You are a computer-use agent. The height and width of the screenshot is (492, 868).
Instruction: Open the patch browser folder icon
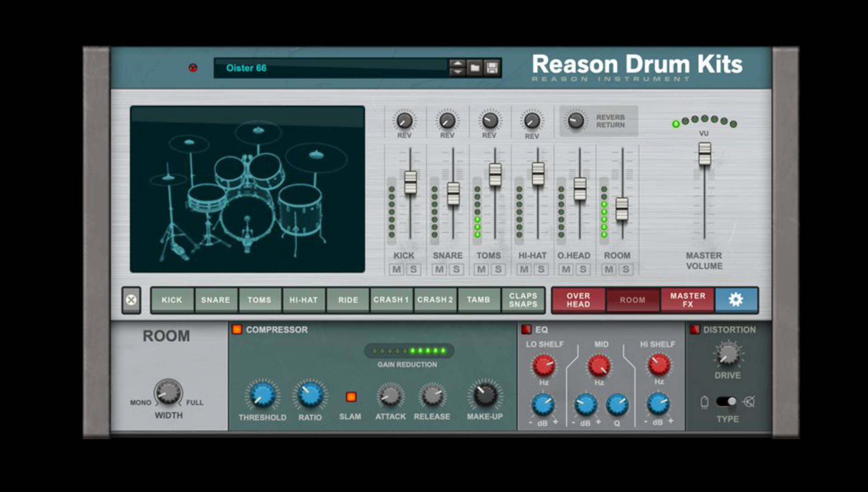474,68
